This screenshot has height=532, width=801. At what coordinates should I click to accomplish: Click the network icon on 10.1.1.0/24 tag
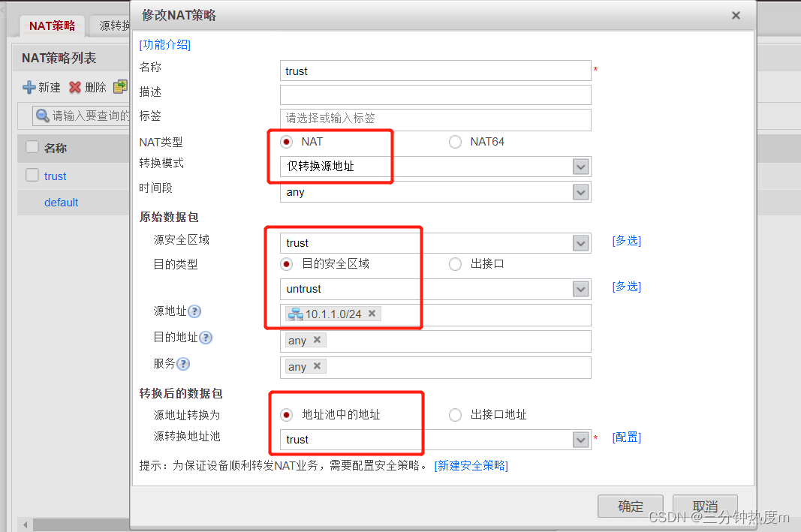(295, 314)
